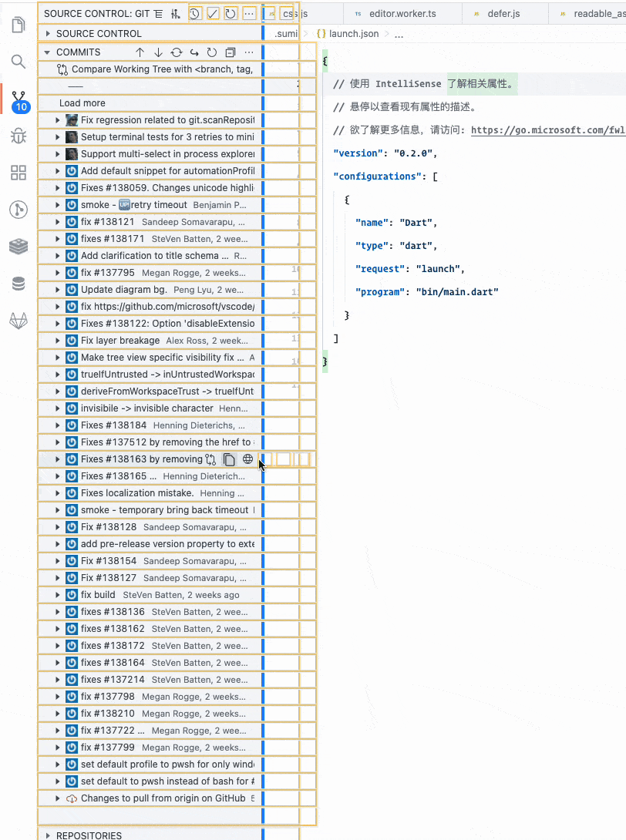Click Compare Working Tree with <branch, tag
Viewport: 626px width, 840px height.
click(162, 69)
